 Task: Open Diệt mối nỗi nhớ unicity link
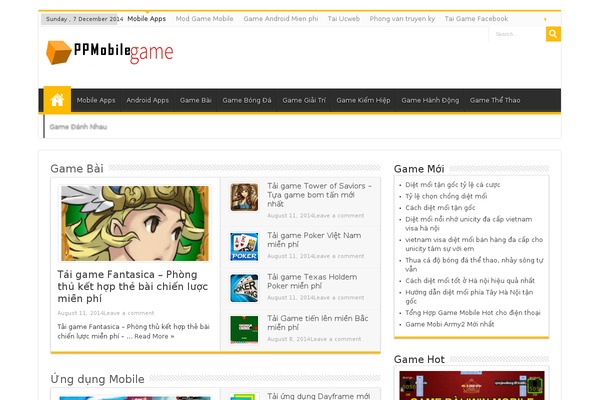pos(469,224)
